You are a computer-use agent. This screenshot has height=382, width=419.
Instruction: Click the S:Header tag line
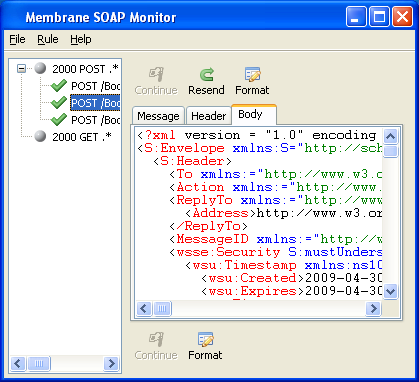click(193, 161)
